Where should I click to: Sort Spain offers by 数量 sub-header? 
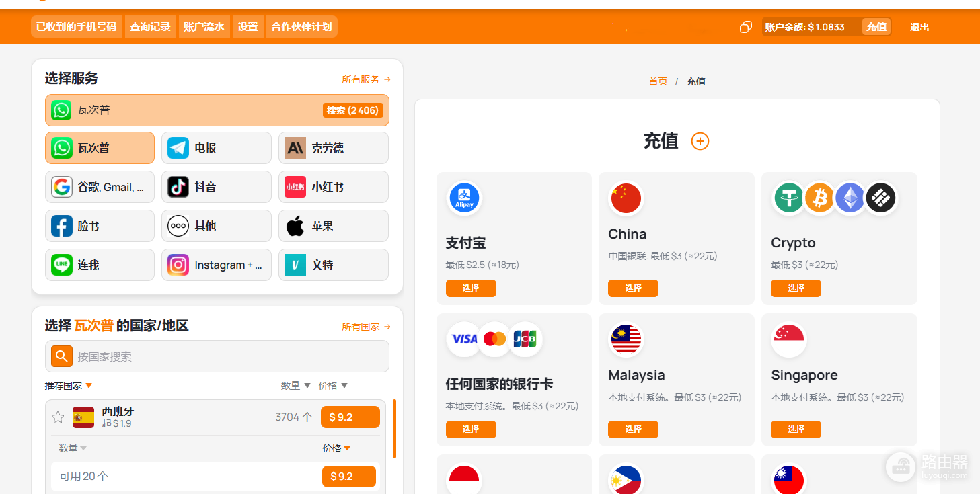73,448
